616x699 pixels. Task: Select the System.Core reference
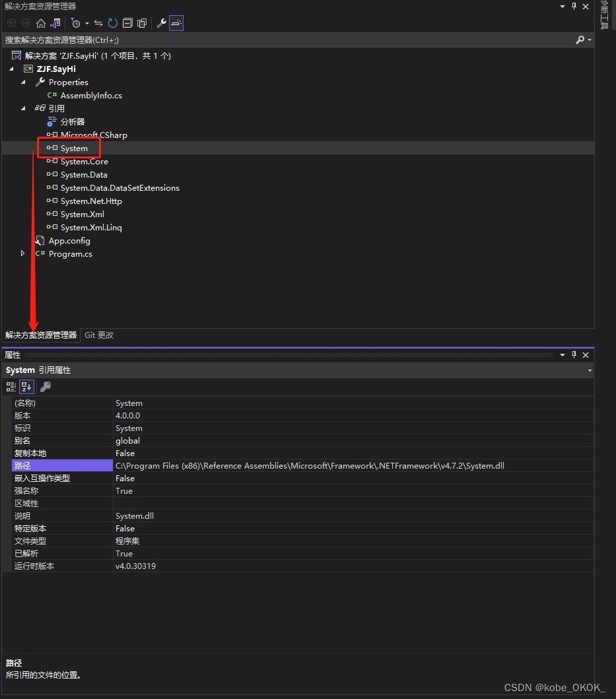[x=85, y=161]
